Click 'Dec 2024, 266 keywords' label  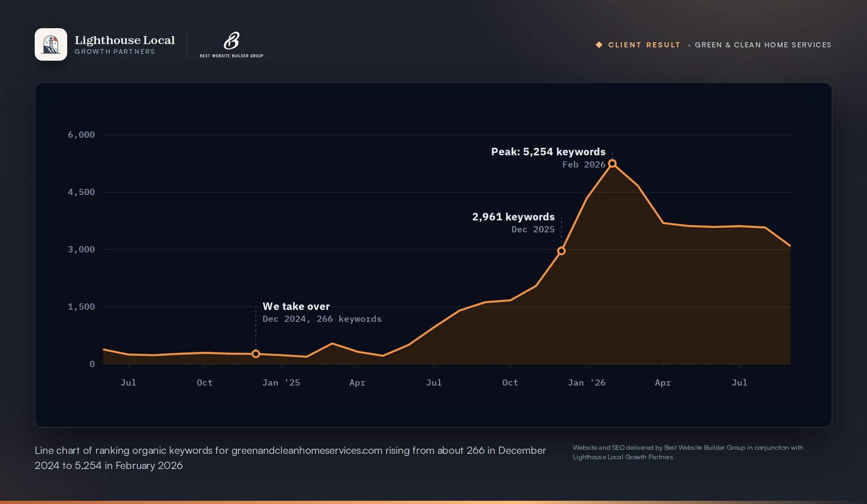point(322,319)
